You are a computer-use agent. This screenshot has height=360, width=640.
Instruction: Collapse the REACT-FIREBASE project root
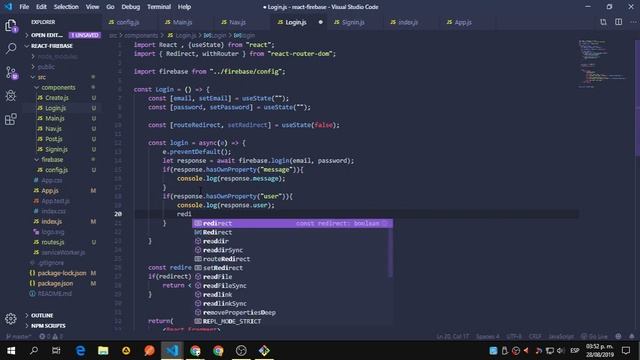51,46
